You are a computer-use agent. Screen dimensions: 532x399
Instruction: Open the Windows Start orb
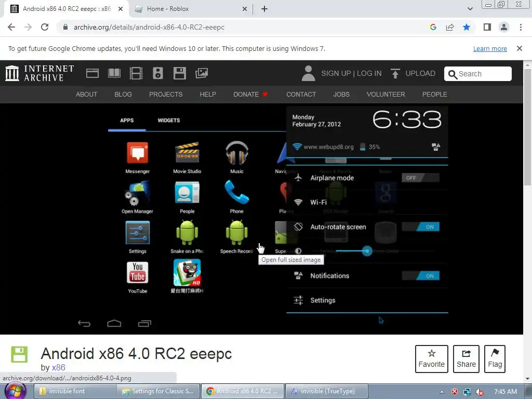click(15, 391)
